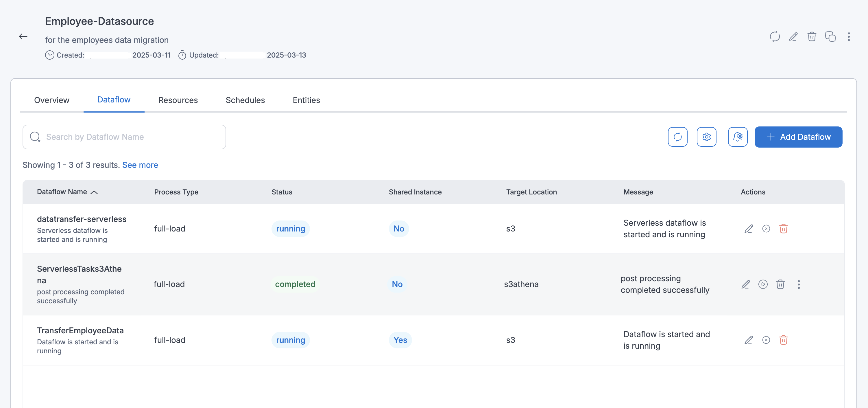The height and width of the screenshot is (408, 868).
Task: Open the Schedules tab
Action: pos(245,100)
